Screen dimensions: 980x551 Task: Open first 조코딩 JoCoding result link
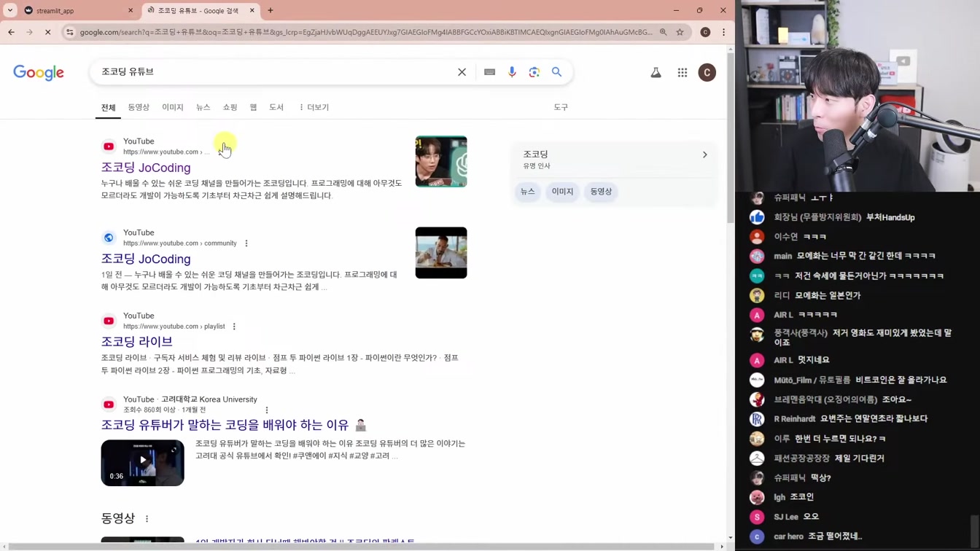146,168
